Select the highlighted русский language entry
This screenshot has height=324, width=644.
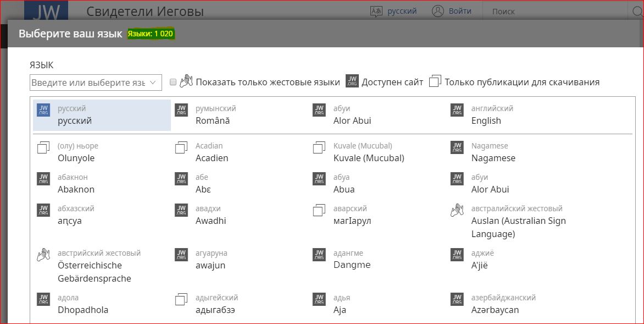pyautogui.click(x=102, y=115)
